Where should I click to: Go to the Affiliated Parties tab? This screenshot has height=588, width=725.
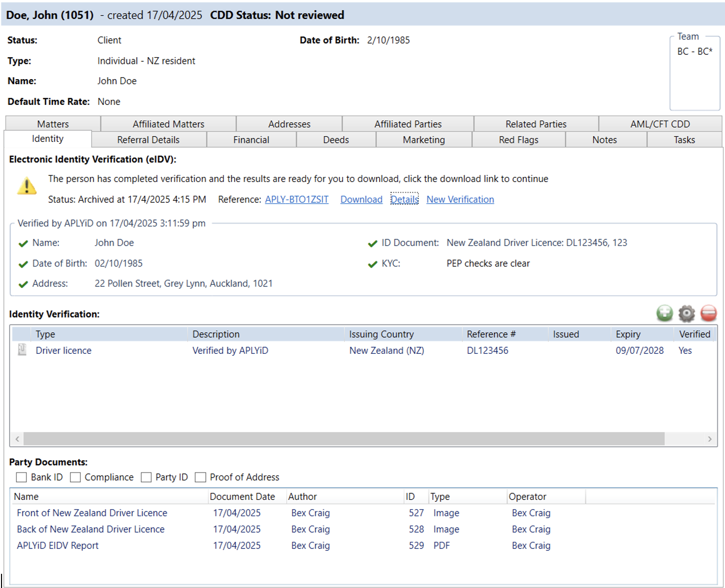pyautogui.click(x=408, y=124)
